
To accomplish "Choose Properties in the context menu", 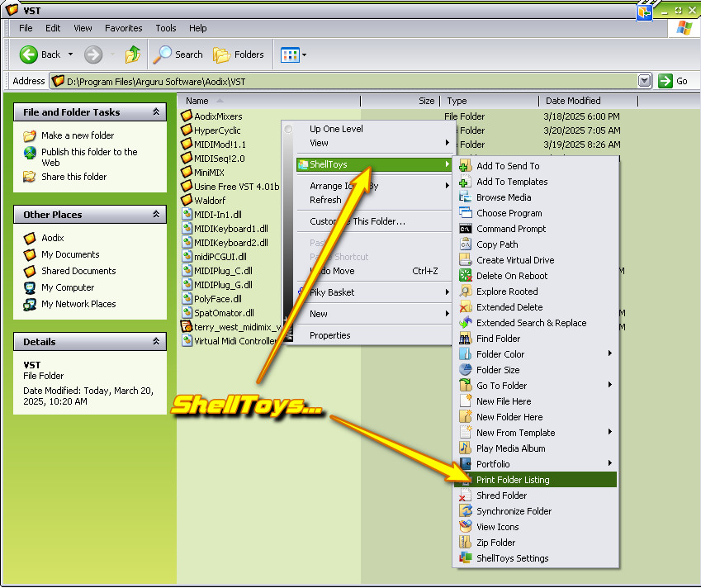I will [330, 335].
